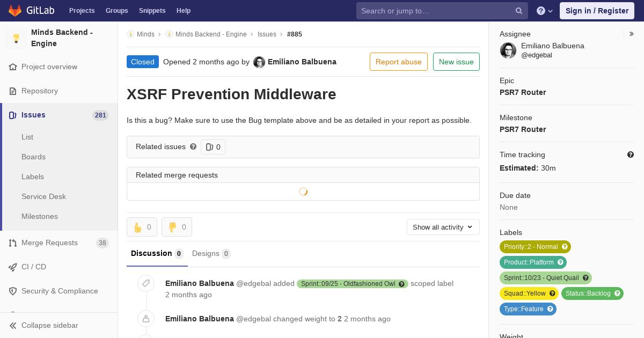Screen dimensions: 644x338
Task: Click the Report abuse button
Action: pos(399,62)
